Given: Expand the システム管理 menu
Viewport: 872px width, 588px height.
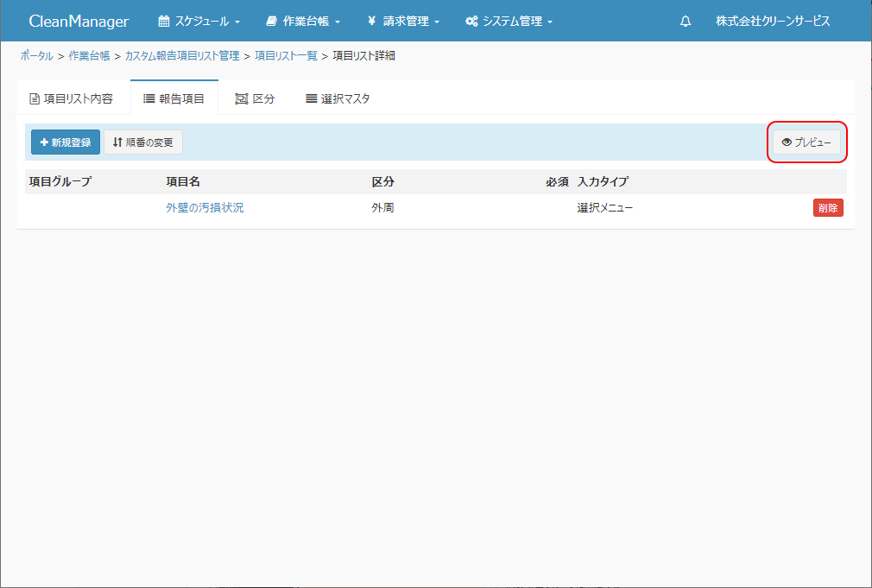Looking at the screenshot, I should [x=509, y=22].
